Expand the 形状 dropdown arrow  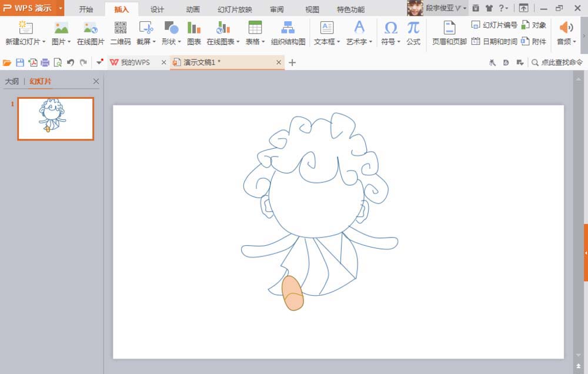pyautogui.click(x=179, y=42)
